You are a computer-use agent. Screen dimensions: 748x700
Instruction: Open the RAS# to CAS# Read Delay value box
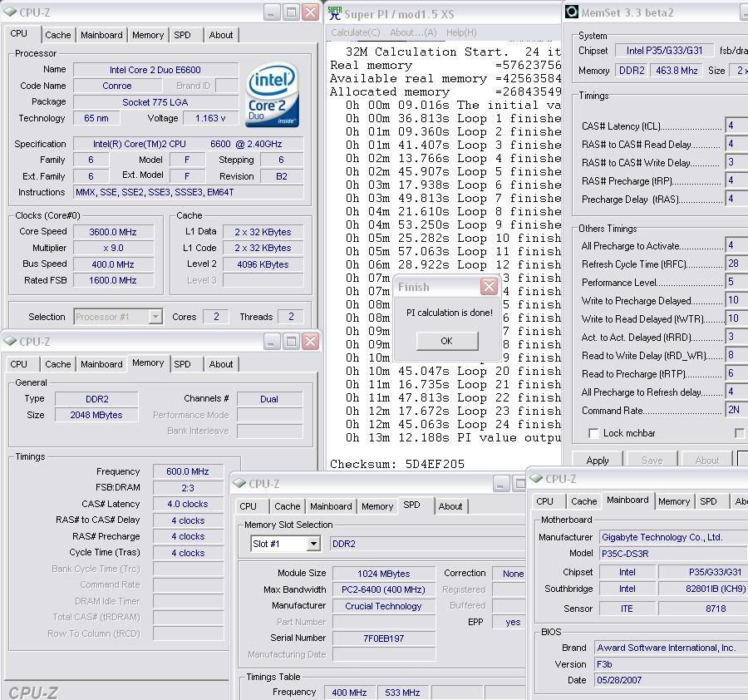(x=736, y=144)
